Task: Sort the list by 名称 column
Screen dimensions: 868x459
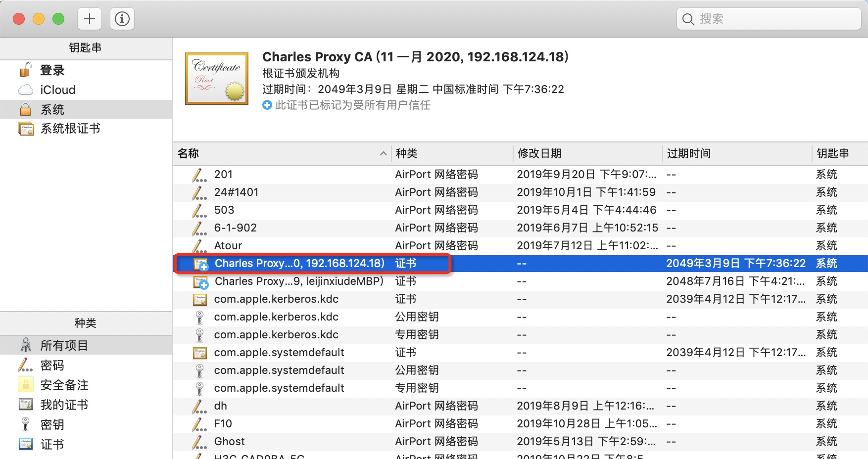Action: (x=282, y=154)
